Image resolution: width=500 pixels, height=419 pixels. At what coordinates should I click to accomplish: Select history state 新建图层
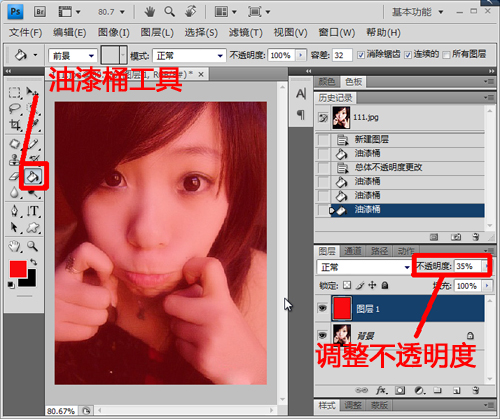click(400, 139)
